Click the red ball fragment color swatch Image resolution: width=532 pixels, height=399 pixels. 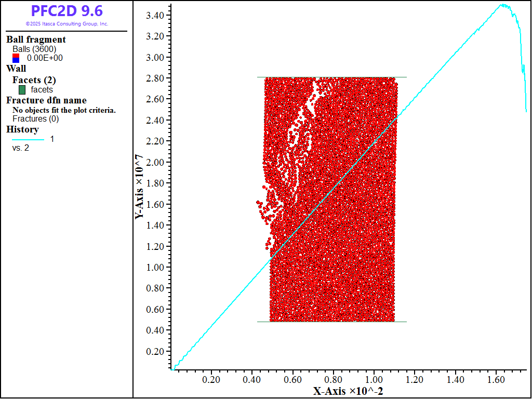pos(16,56)
